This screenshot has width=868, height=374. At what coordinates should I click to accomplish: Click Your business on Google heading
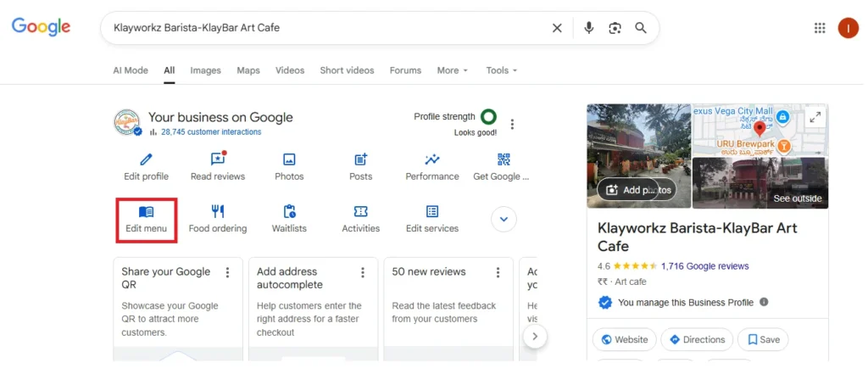(x=220, y=118)
